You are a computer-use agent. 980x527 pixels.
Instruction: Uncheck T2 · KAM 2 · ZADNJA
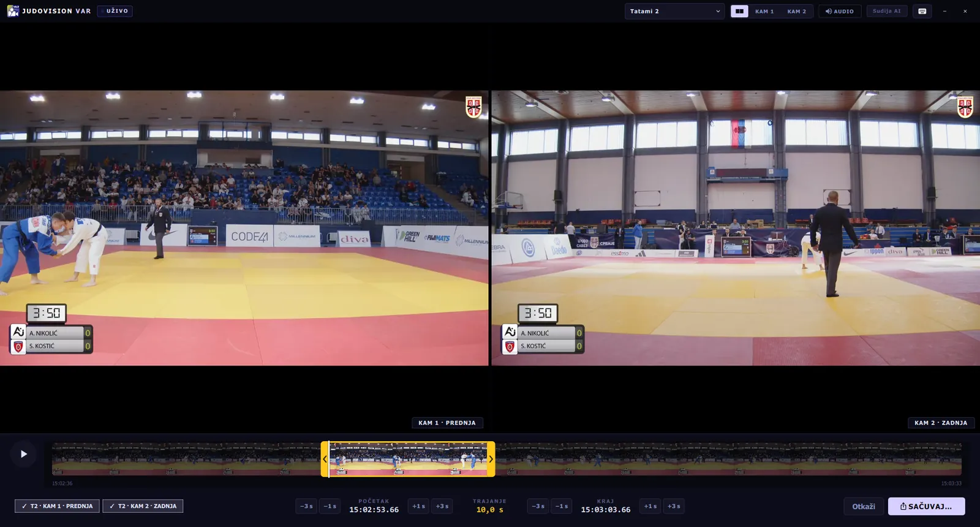pyautogui.click(x=143, y=506)
